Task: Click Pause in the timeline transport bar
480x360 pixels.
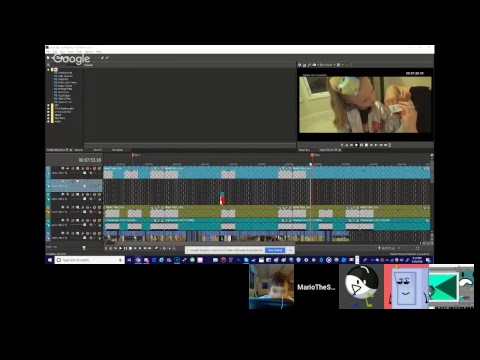Action: [126, 248]
